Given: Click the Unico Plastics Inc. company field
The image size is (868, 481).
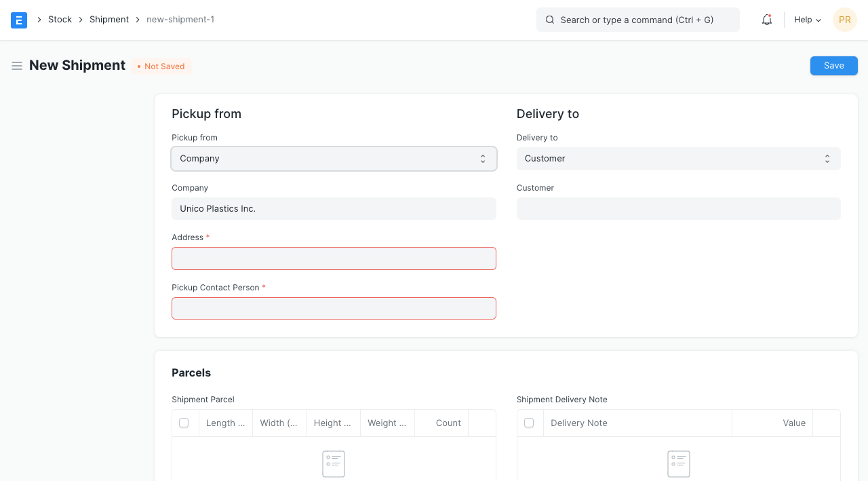Looking at the screenshot, I should click(x=334, y=209).
